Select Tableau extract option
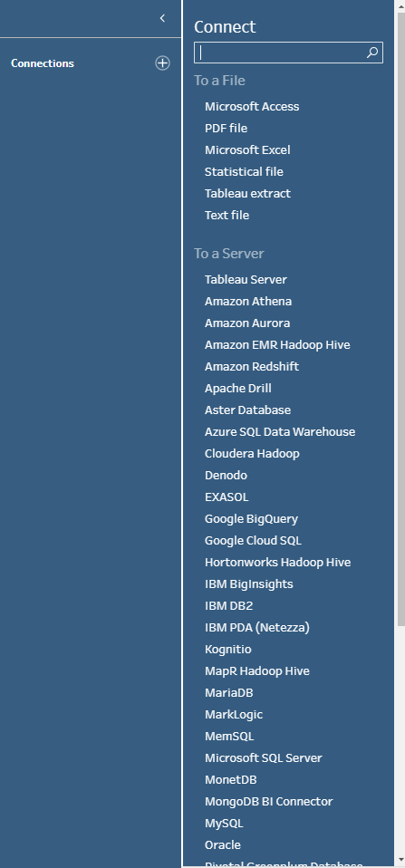This screenshot has height=868, width=405. tap(247, 193)
